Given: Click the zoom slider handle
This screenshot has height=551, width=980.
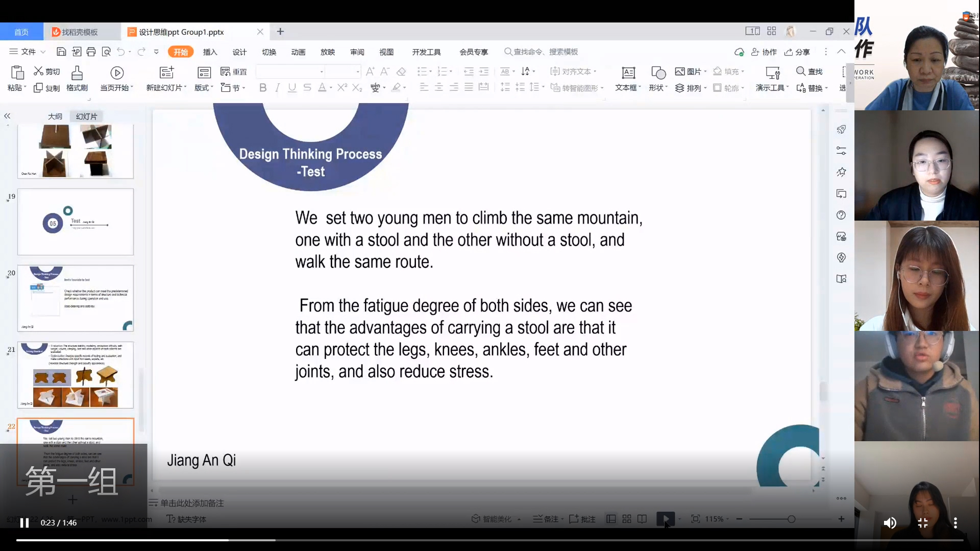Looking at the screenshot, I should click(x=791, y=519).
